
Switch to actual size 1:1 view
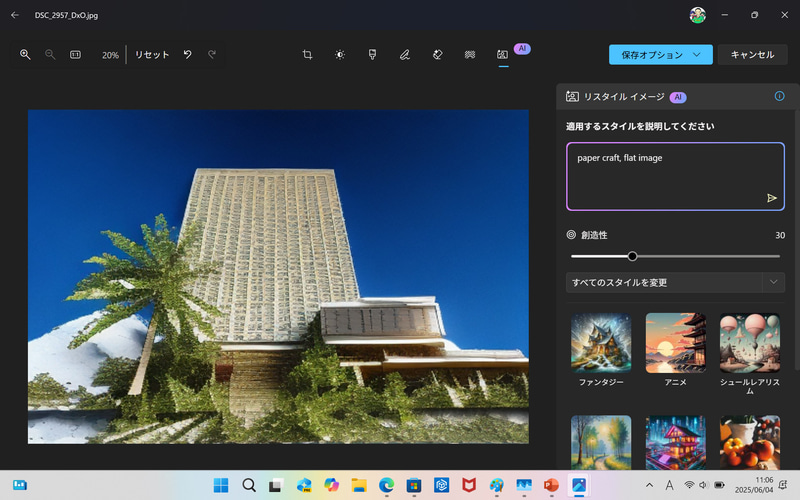click(75, 54)
